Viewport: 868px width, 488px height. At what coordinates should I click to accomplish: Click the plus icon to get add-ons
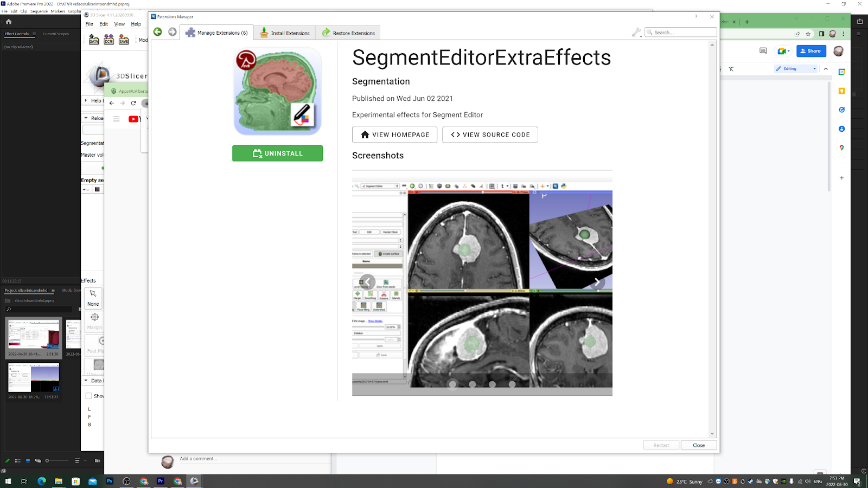coord(842,177)
